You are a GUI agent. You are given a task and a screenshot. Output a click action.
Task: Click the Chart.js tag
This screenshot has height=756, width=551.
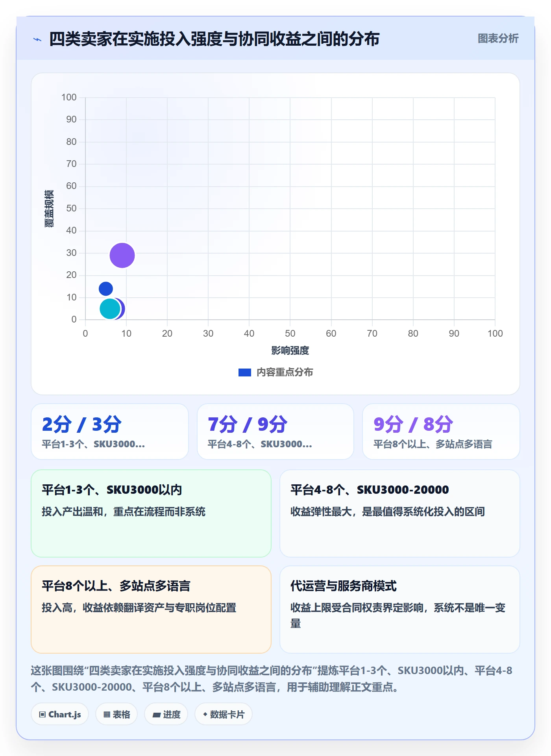click(60, 714)
